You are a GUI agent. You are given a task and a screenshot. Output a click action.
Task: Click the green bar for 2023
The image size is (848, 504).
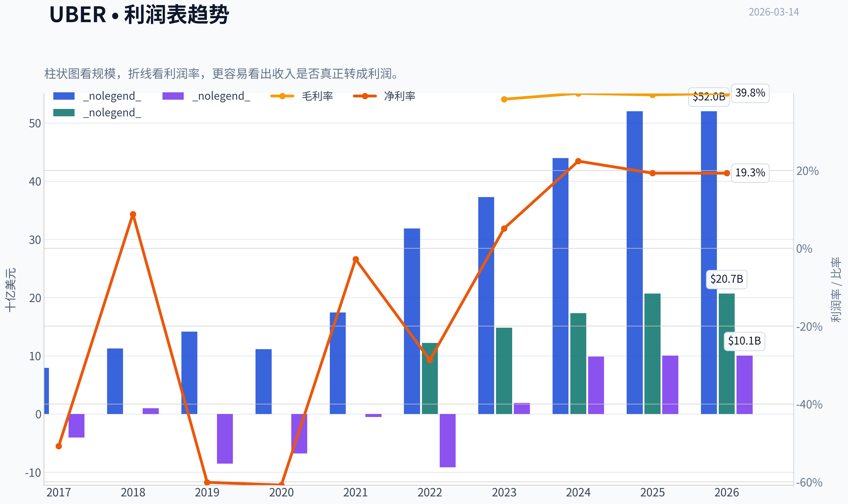(504, 371)
